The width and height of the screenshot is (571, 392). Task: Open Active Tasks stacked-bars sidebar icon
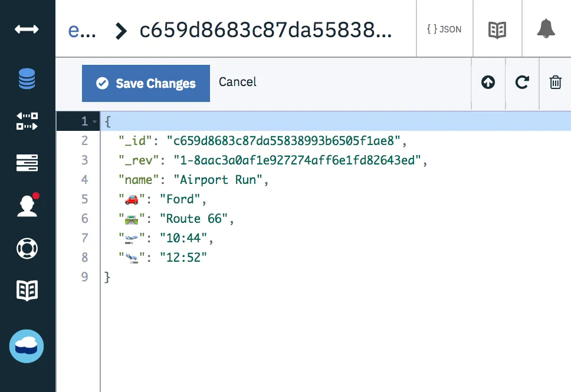click(27, 163)
